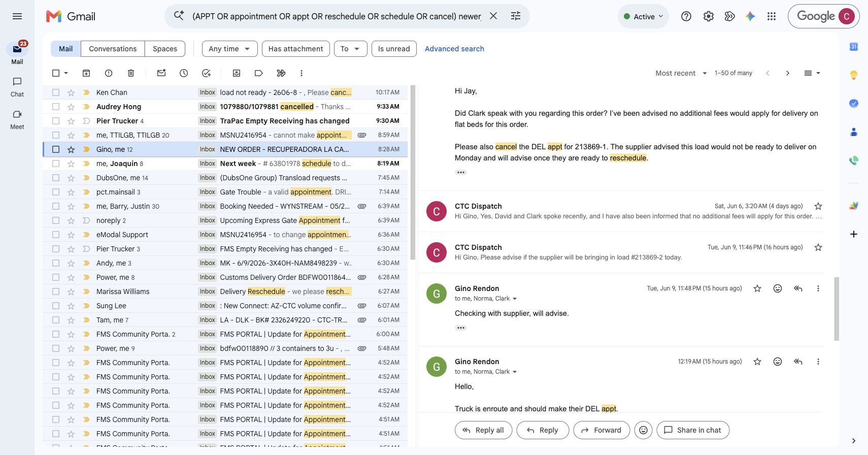Viewport: 868px width, 455px height.
Task: Expand side panel arrow at bottom right
Action: pyautogui.click(x=854, y=441)
